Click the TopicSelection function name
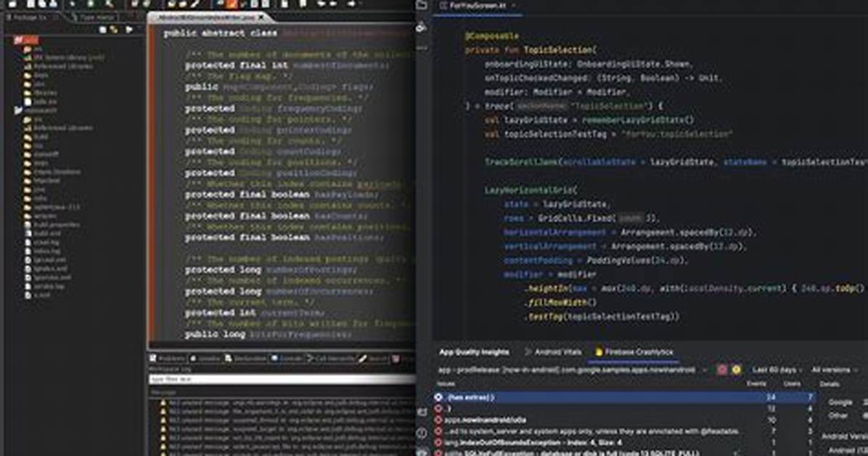 tap(557, 50)
